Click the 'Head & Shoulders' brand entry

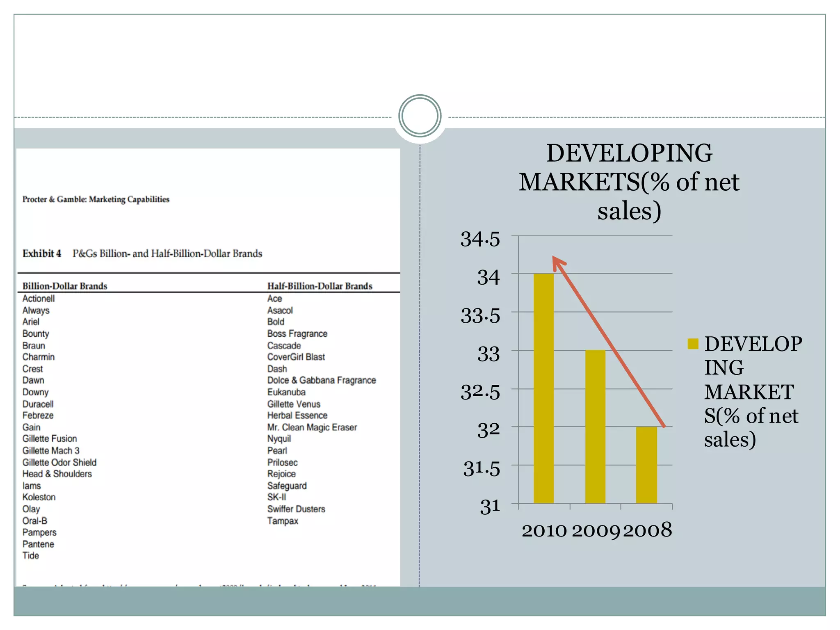[x=57, y=474]
